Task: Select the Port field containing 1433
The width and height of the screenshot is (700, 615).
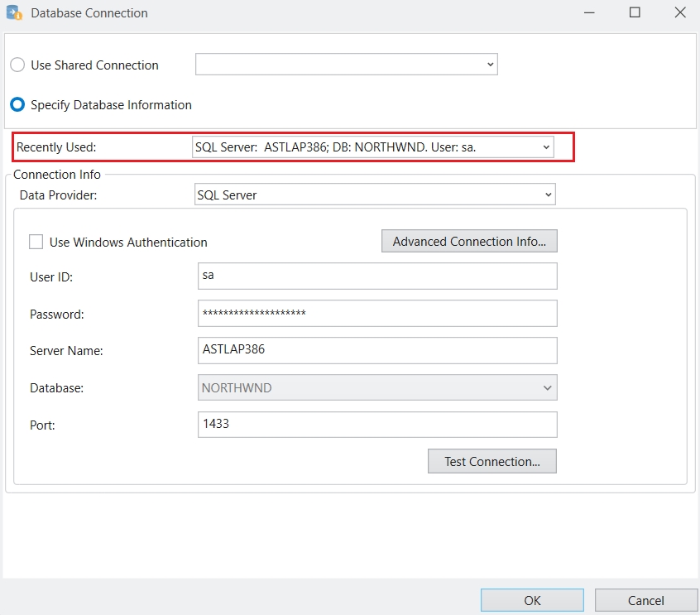Action: pyautogui.click(x=377, y=424)
